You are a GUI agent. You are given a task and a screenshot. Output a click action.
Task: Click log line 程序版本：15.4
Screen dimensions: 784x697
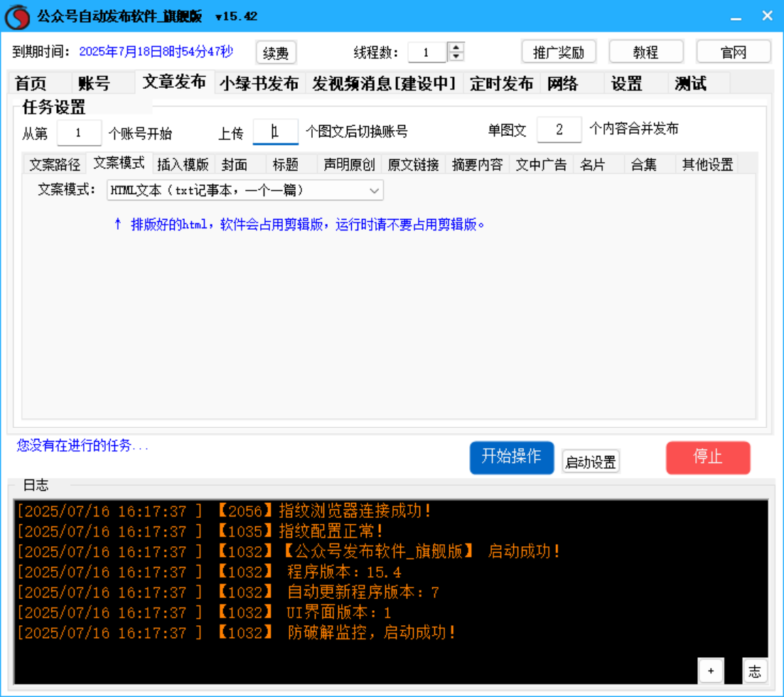point(209,572)
